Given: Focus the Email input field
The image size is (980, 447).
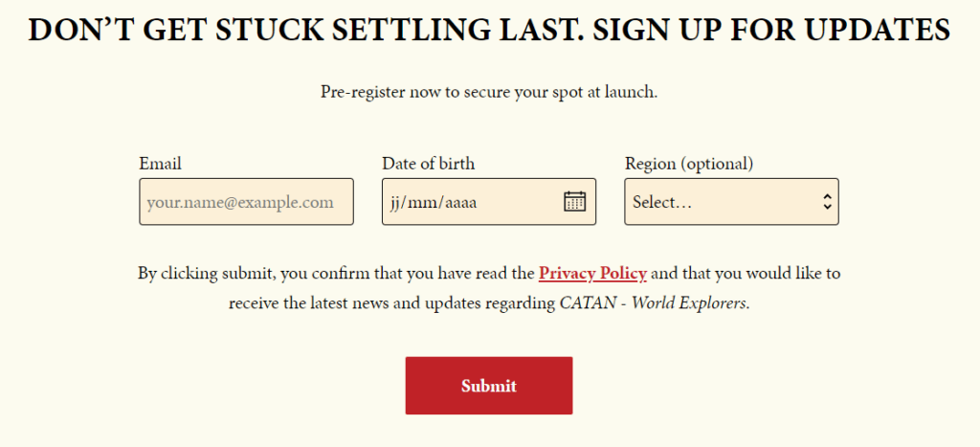Looking at the screenshot, I should pos(246,201).
